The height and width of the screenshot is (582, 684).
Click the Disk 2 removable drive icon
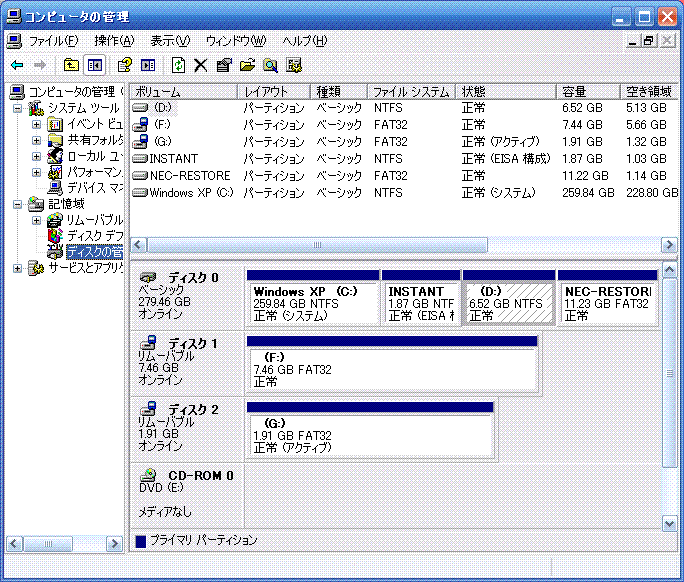click(x=148, y=408)
